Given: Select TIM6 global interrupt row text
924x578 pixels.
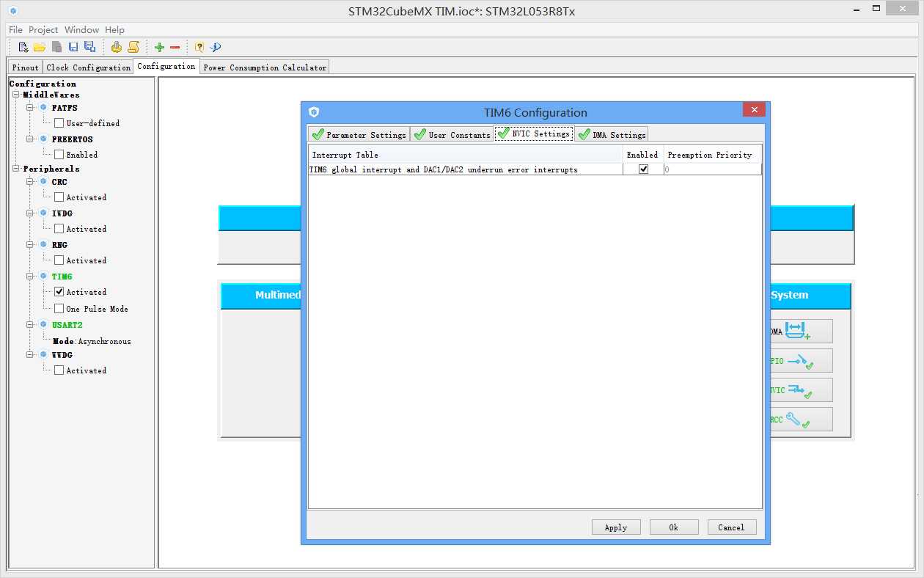Looking at the screenshot, I should [x=443, y=169].
